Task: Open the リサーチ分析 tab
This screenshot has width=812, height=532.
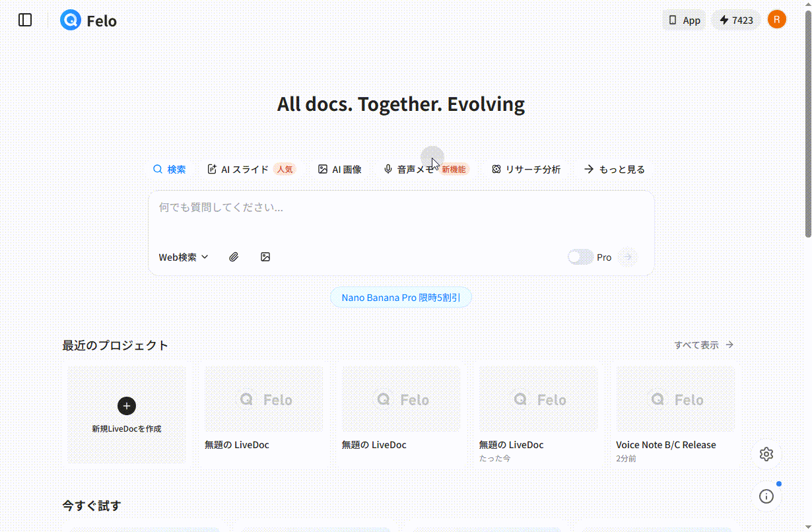Action: (x=526, y=169)
